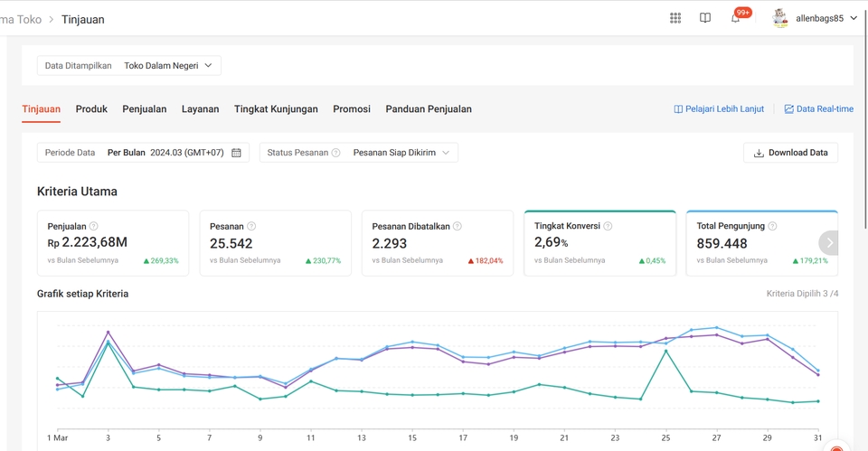Viewport: 868px width, 451px height.
Task: Open the allenbags85 account dropdown
Action: 815,18
